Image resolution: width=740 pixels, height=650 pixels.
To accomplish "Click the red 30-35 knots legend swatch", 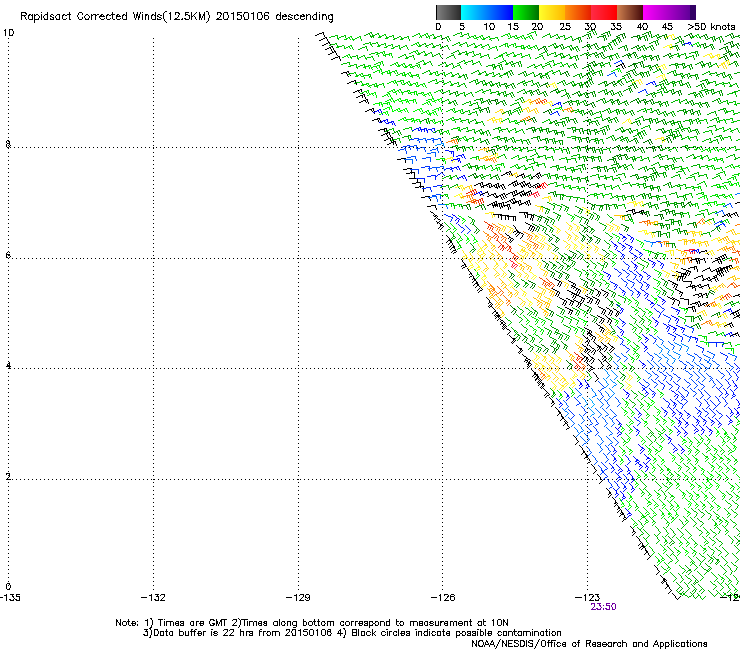I will click(604, 12).
